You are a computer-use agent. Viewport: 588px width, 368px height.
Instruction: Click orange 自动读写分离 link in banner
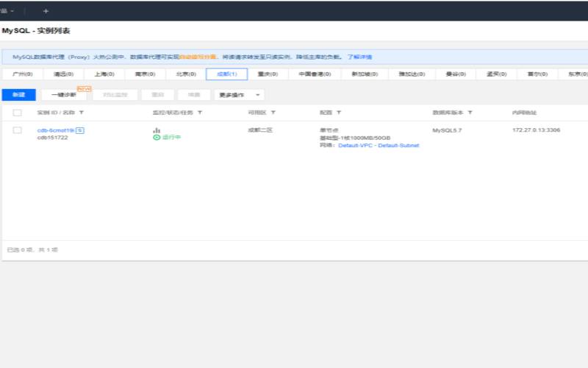[198, 57]
